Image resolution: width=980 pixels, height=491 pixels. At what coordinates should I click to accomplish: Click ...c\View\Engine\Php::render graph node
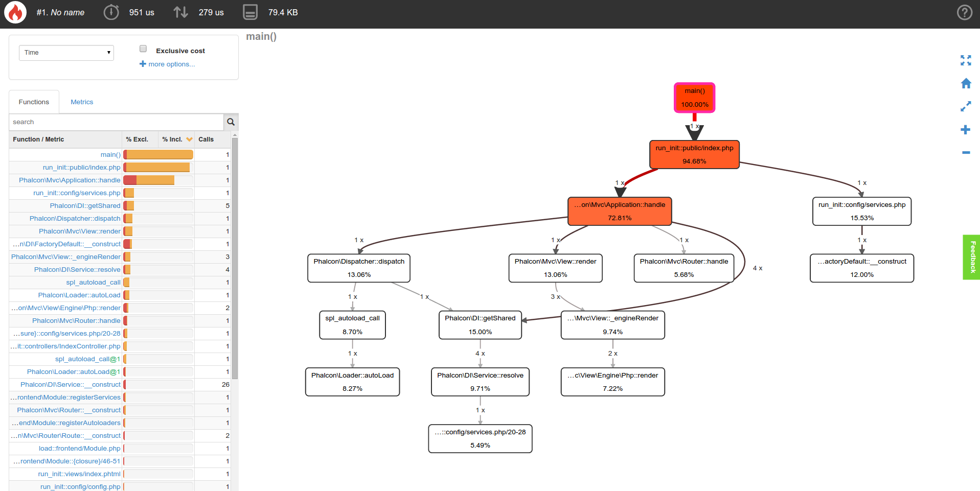tap(612, 382)
